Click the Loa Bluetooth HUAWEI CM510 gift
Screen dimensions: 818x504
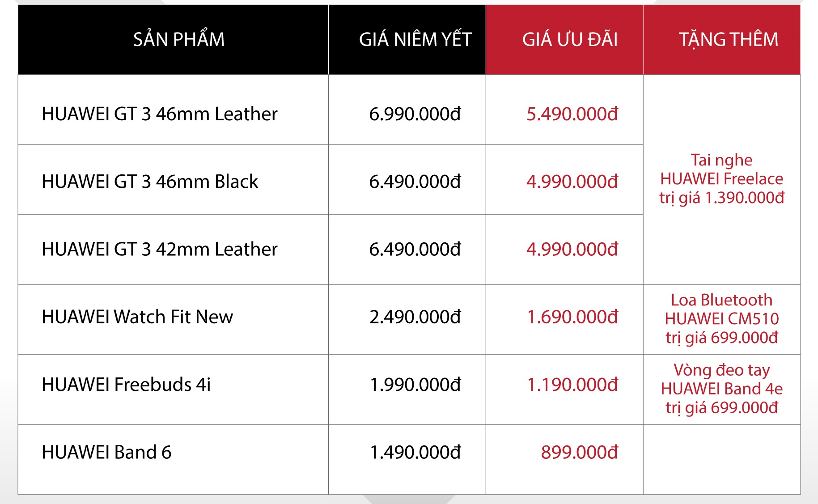pyautogui.click(x=722, y=318)
